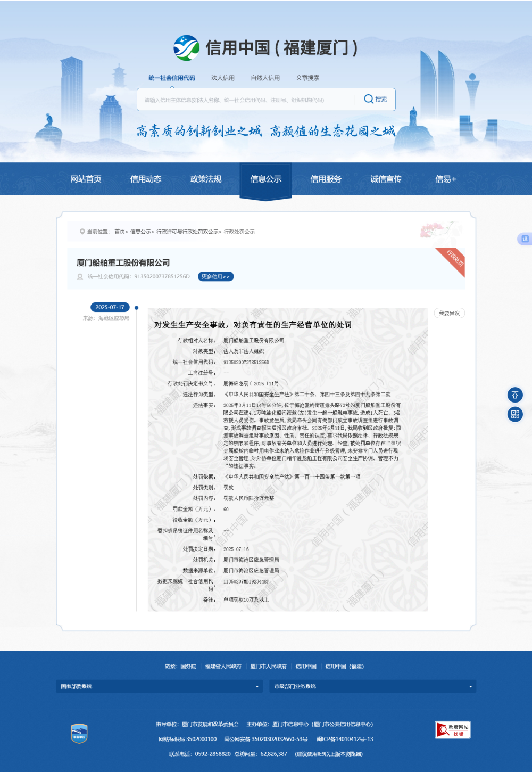Screen dimensions: 532x772
Task: Click the 罚款人民币陆拾万元整 text
Action: [249, 498]
